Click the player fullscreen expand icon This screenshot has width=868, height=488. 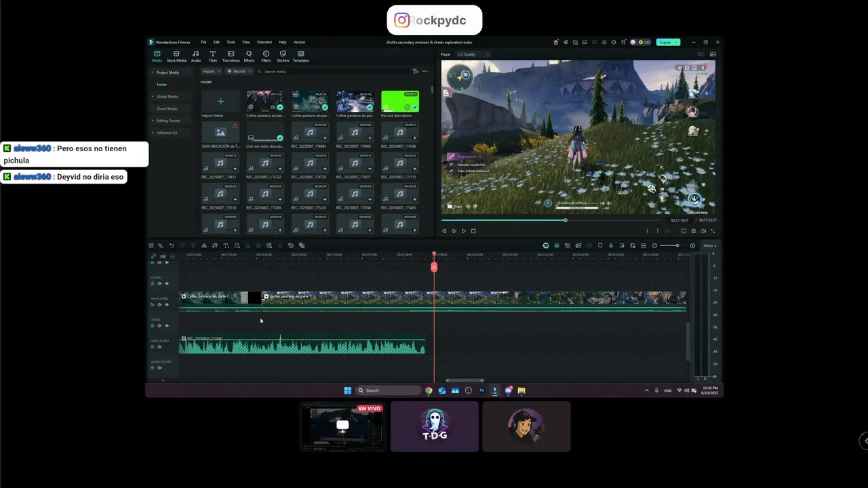pos(712,231)
